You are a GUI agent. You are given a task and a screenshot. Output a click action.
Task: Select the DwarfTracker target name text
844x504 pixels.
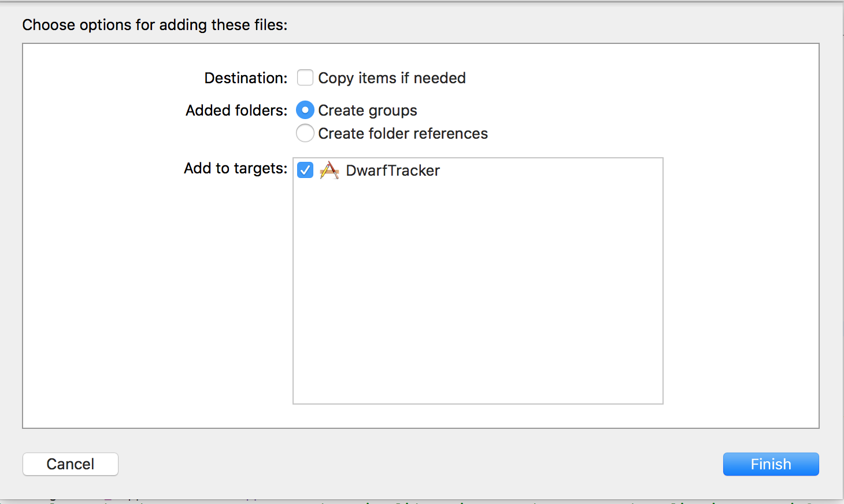[393, 171]
